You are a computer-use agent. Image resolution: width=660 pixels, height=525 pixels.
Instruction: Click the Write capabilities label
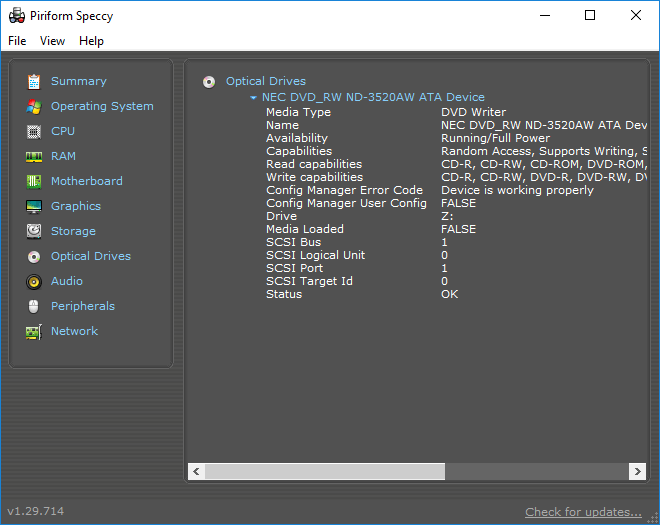314,177
